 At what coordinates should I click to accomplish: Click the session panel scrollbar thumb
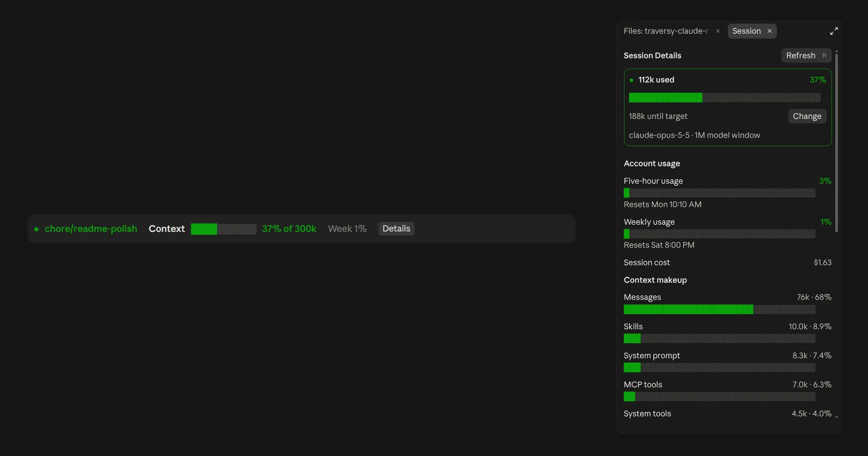pyautogui.click(x=836, y=143)
